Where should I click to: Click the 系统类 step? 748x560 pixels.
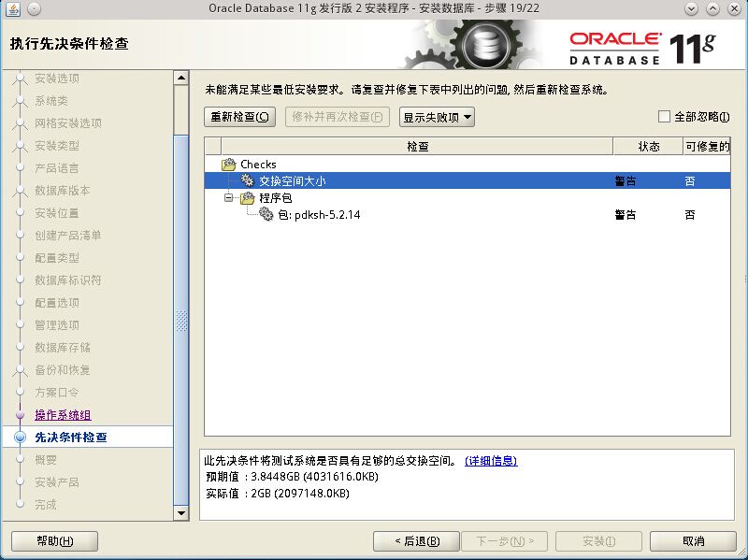[51, 101]
